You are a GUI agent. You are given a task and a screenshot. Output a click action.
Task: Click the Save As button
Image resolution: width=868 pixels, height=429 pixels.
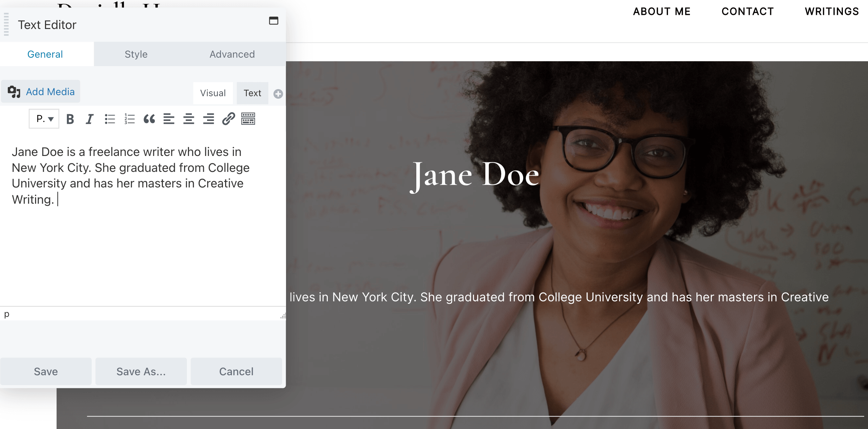(141, 371)
